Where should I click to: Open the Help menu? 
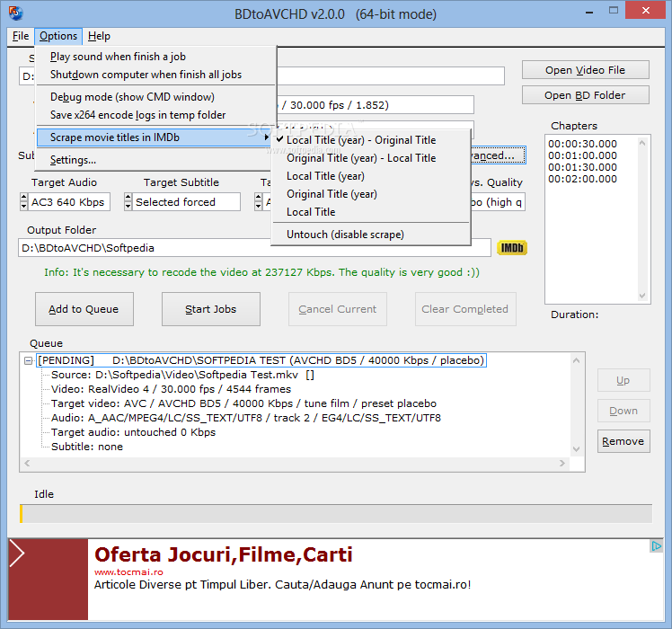99,36
